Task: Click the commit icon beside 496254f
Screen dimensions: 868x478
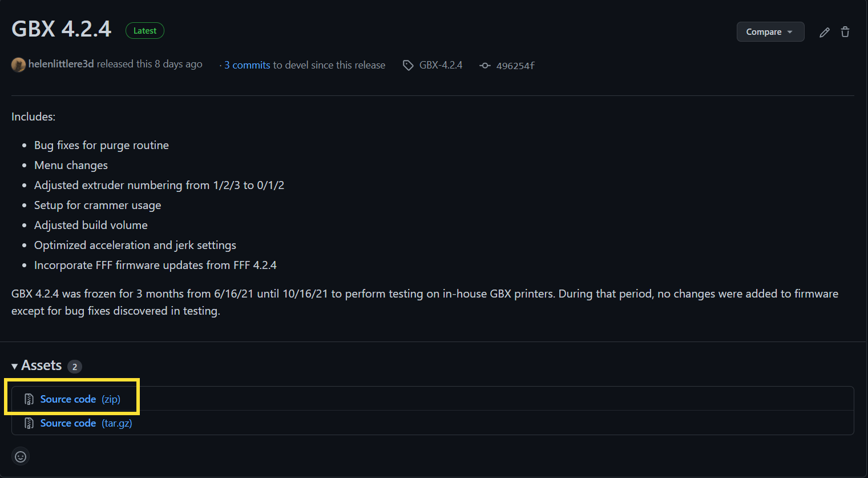Action: pos(485,66)
